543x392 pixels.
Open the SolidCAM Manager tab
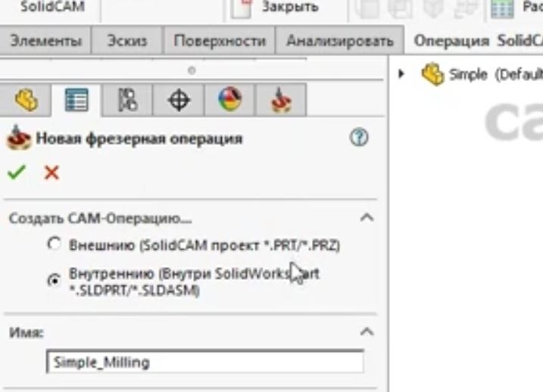coord(281,100)
